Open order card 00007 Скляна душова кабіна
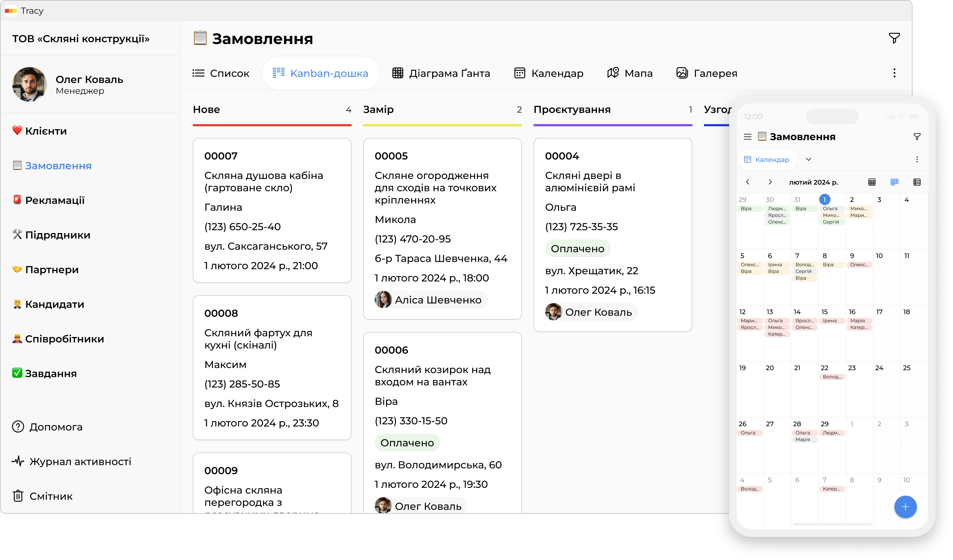Screen dimensions: 953x560 (x=272, y=210)
